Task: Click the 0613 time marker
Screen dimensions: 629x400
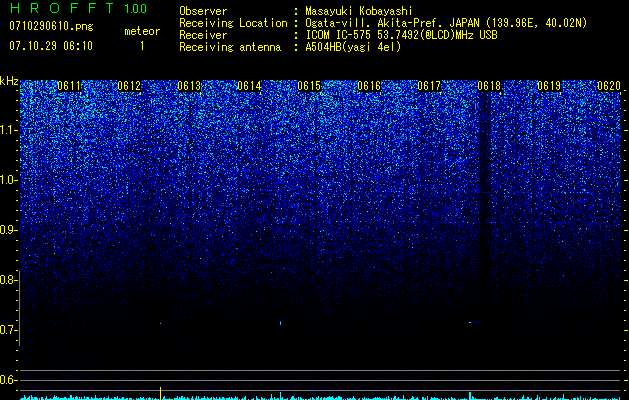Action: pos(189,86)
